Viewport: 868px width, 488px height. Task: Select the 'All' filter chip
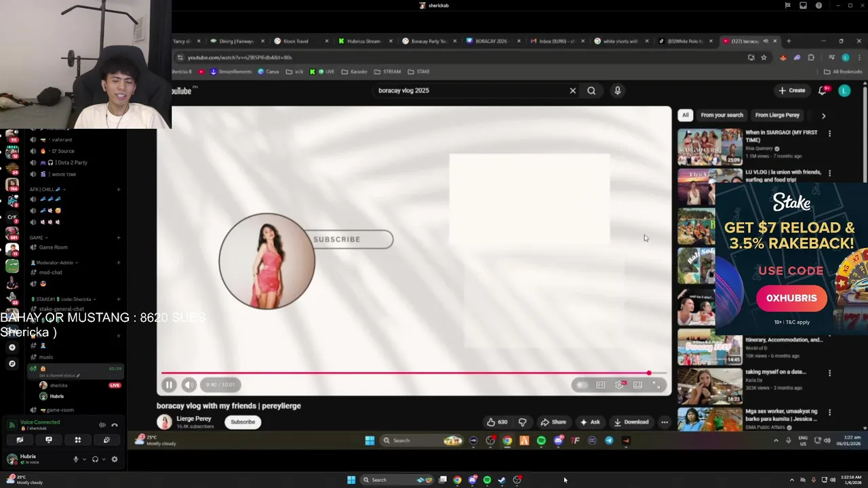[686, 115]
